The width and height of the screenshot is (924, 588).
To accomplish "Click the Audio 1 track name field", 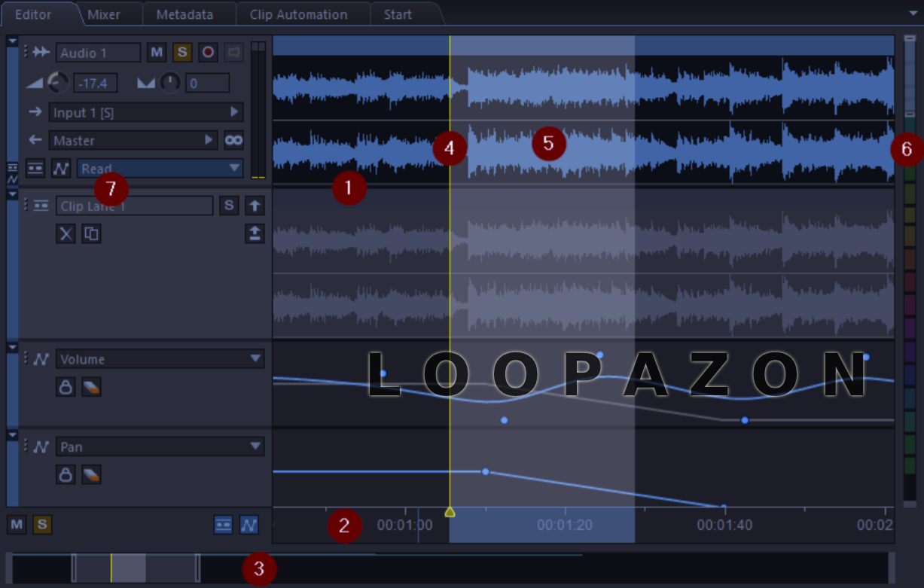I will (x=98, y=52).
